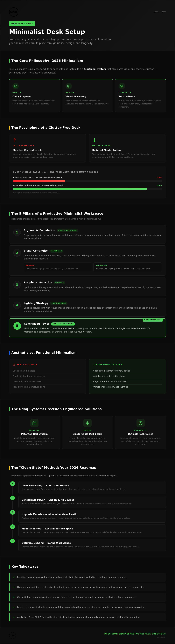Click the Cable Management tag
The height and width of the screenshot is (644, 175).
pos(63,324)
